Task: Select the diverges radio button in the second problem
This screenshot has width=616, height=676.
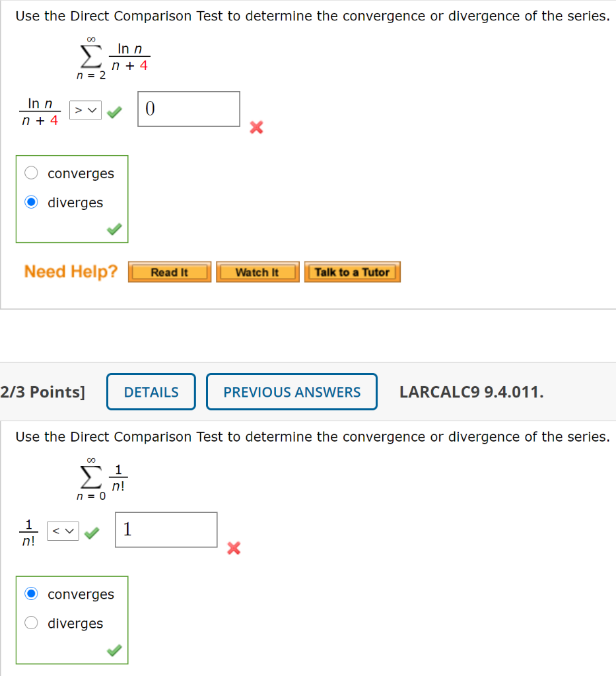Action: [x=31, y=623]
